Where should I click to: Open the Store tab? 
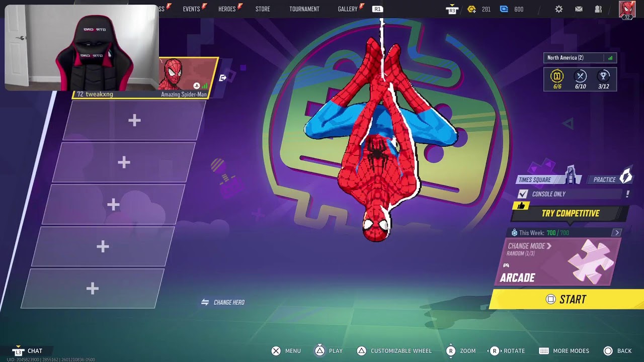click(x=263, y=9)
